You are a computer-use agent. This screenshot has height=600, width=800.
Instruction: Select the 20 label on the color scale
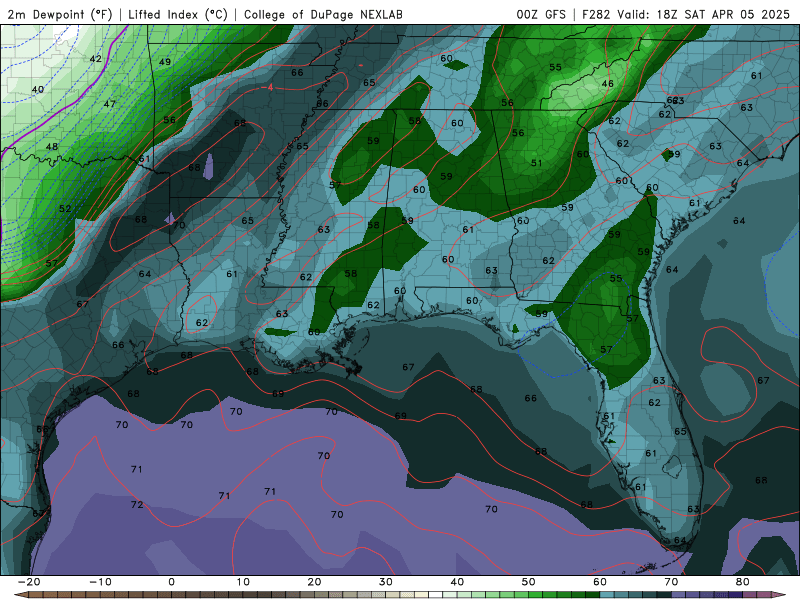coord(314,582)
